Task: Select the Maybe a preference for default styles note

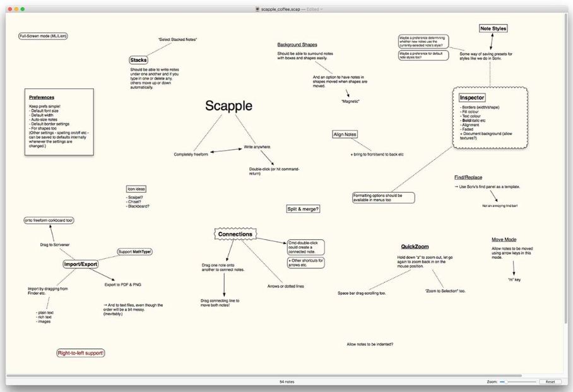Action: coord(423,55)
